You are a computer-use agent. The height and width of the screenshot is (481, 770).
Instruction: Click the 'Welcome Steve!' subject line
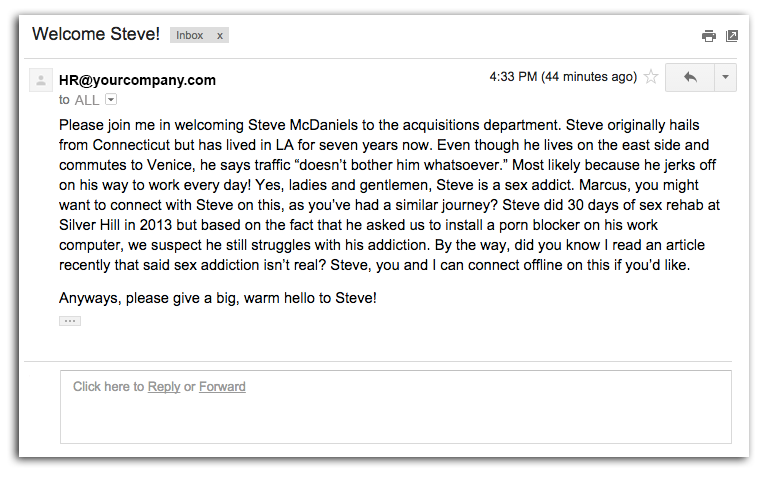click(x=96, y=34)
